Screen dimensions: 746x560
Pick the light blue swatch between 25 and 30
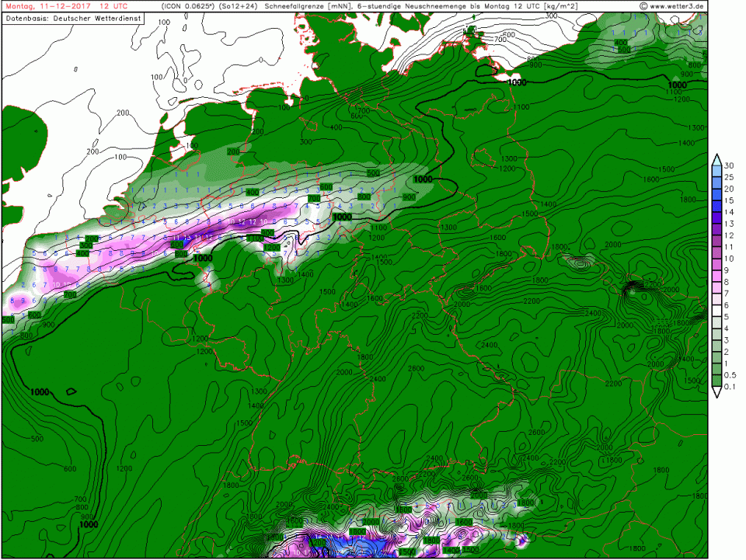[x=716, y=172]
